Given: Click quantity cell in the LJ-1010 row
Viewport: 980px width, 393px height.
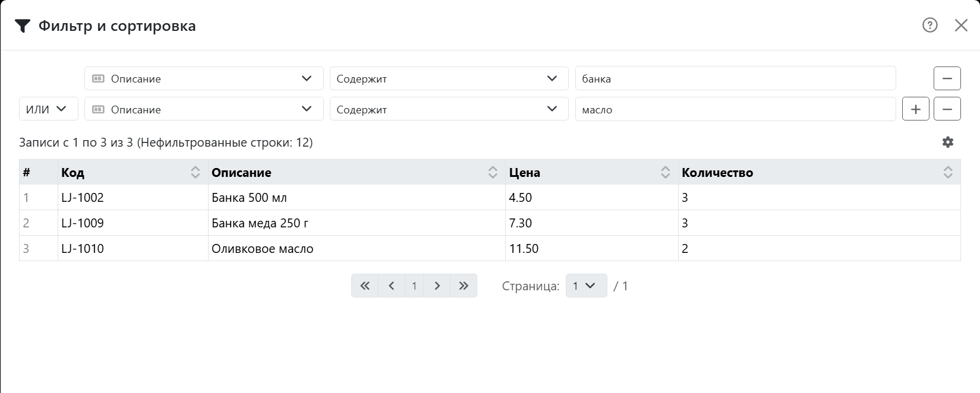Looking at the screenshot, I should 819,248.
